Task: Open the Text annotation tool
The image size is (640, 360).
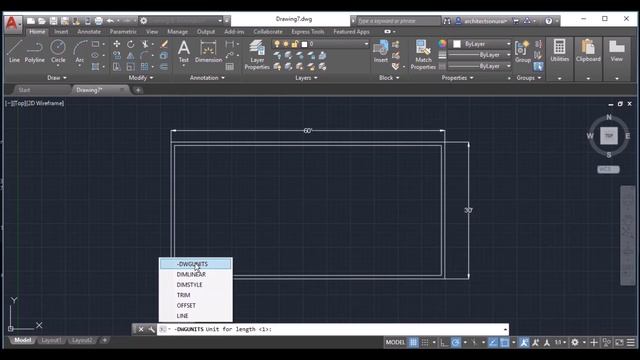Action: point(184,51)
